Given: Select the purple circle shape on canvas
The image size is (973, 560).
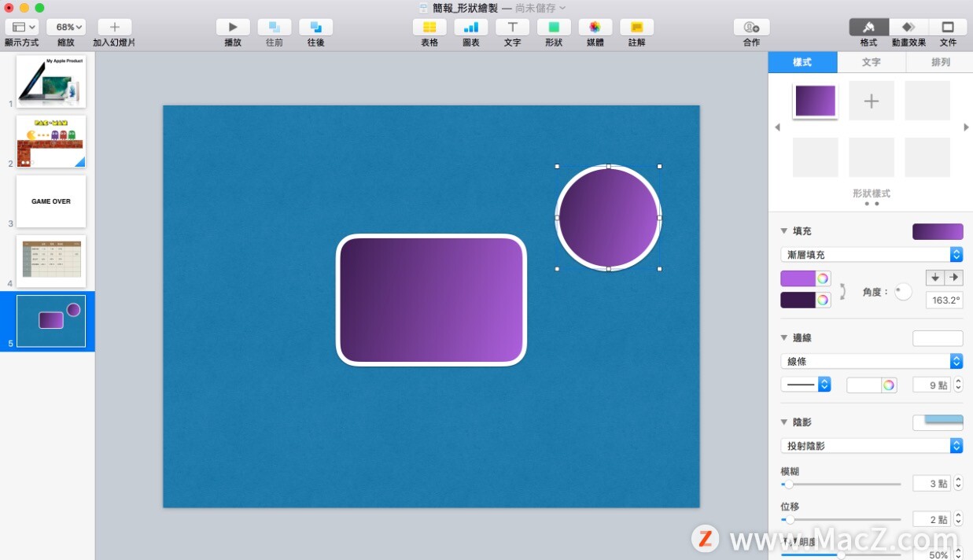Looking at the screenshot, I should tap(608, 218).
